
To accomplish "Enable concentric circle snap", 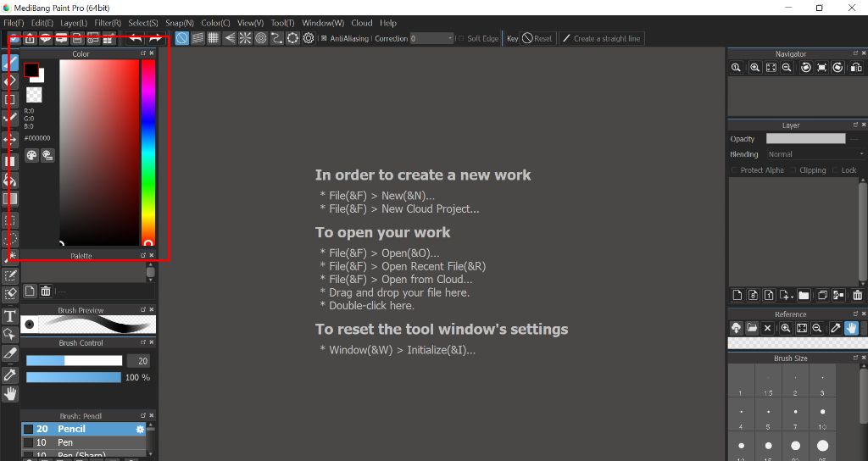I will coord(261,38).
